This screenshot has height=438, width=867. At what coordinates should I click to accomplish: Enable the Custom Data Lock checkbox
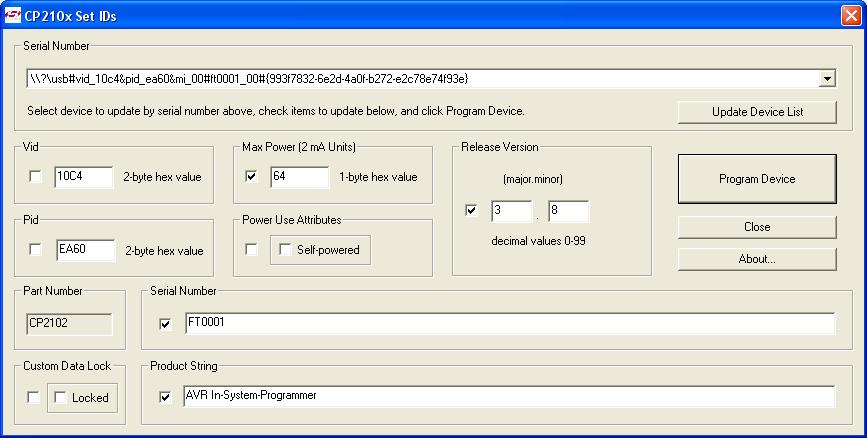[34, 397]
